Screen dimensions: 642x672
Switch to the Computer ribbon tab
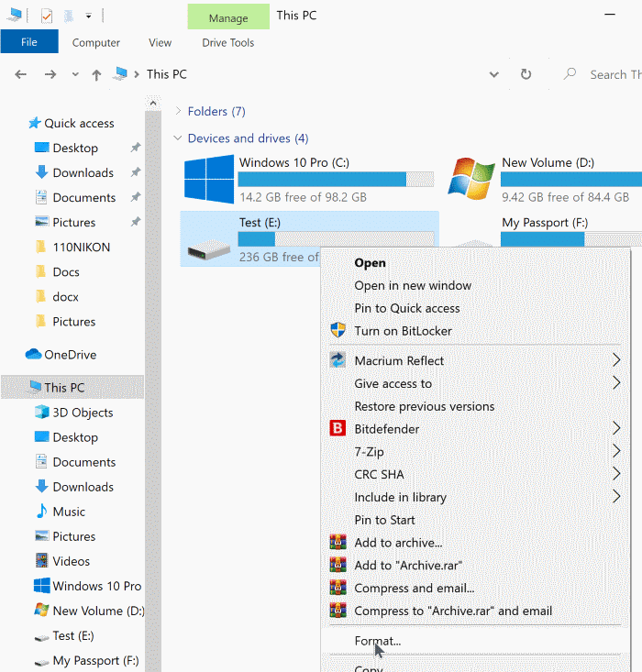(x=96, y=42)
